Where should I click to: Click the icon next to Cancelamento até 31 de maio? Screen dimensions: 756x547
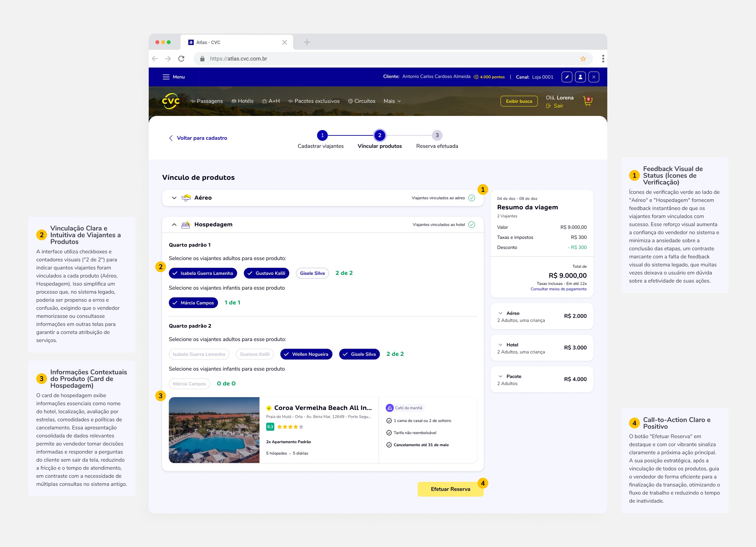point(389,445)
